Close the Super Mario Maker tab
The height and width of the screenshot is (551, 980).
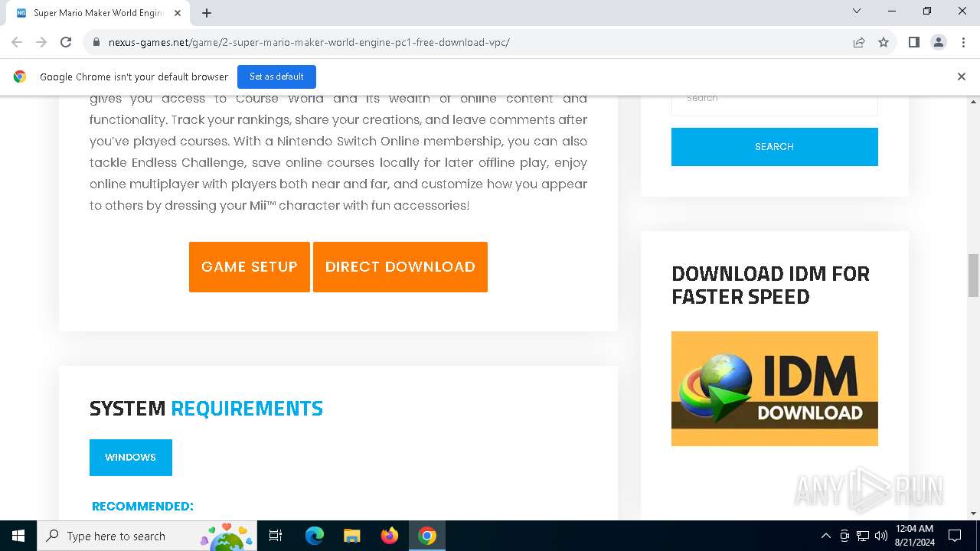[178, 13]
